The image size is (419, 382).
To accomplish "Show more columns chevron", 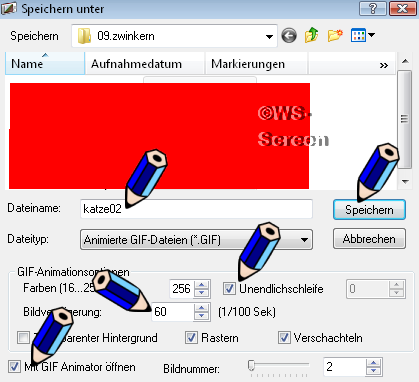I will pyautogui.click(x=384, y=65).
